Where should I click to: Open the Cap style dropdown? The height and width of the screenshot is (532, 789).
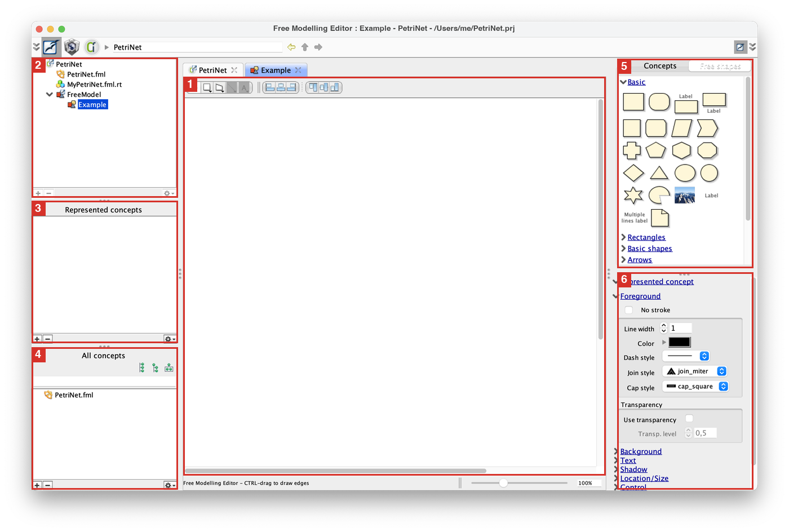click(x=696, y=387)
